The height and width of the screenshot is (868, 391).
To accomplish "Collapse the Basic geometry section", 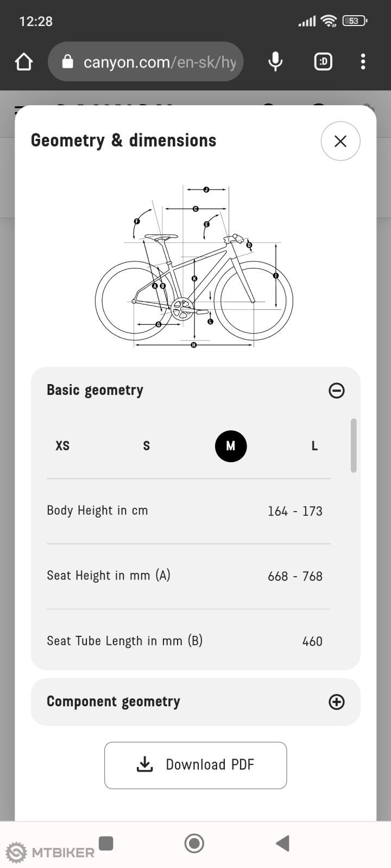I will click(x=336, y=391).
